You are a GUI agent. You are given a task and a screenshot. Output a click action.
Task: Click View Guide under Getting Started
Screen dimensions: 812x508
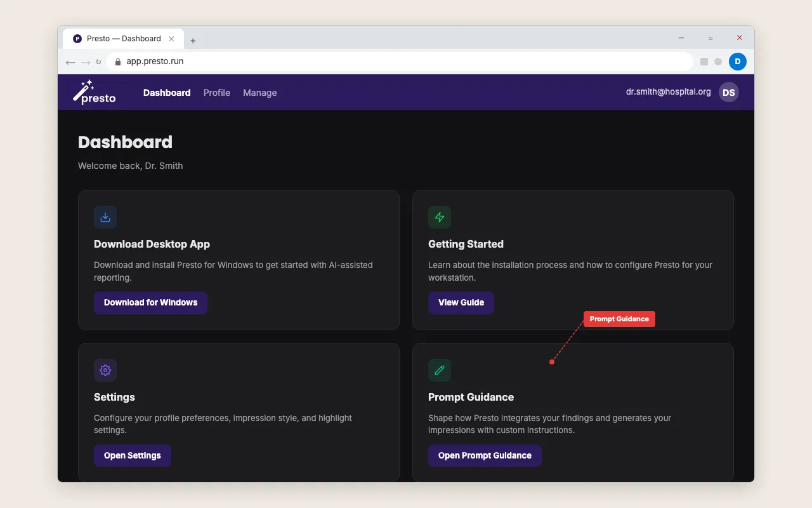[x=461, y=303]
